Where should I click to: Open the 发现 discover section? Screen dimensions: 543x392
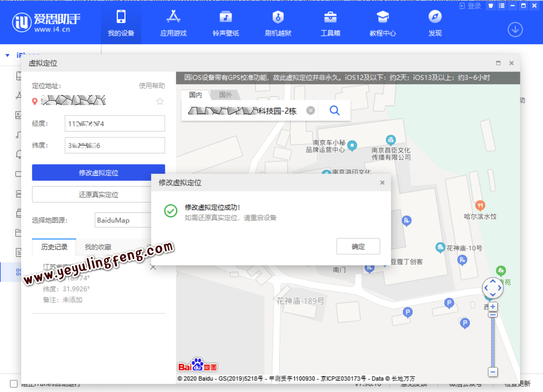(435, 23)
